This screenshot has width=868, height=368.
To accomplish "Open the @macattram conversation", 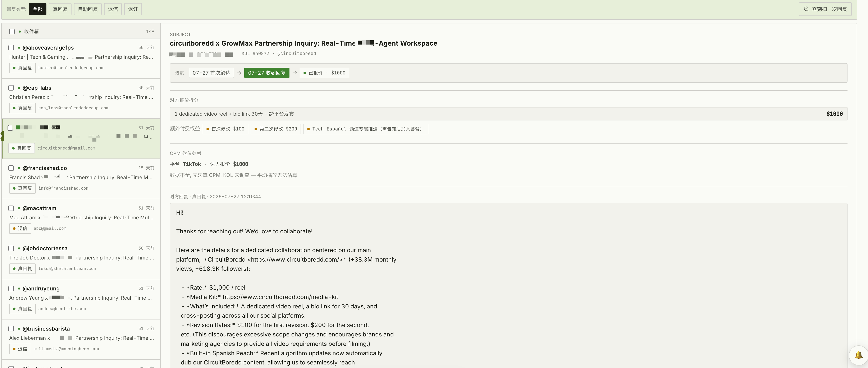I will click(81, 219).
